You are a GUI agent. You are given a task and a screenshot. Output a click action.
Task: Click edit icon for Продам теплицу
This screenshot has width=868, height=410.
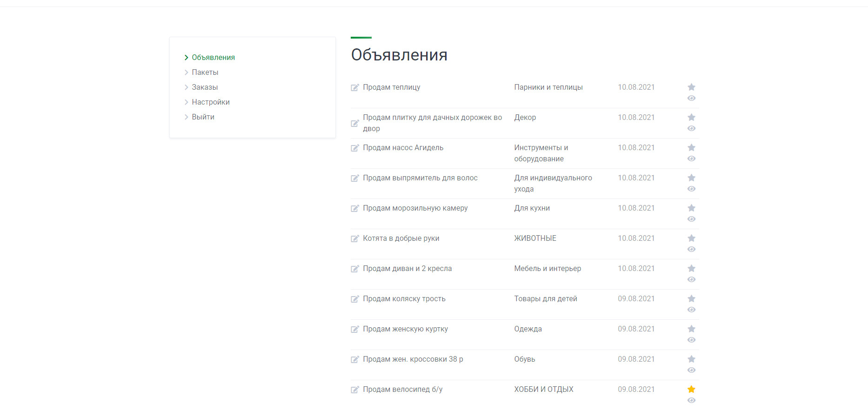[355, 87]
